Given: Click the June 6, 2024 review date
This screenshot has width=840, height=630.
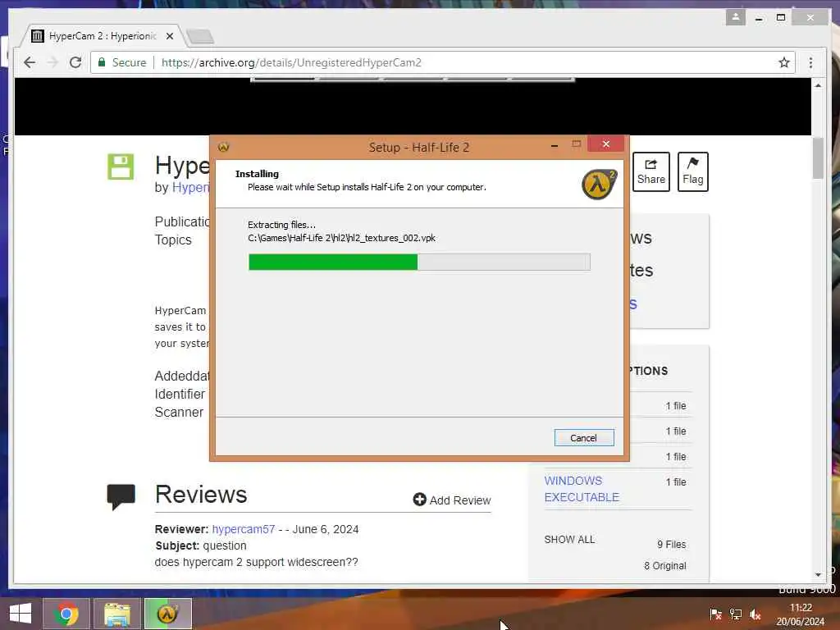Looking at the screenshot, I should click(x=326, y=529).
